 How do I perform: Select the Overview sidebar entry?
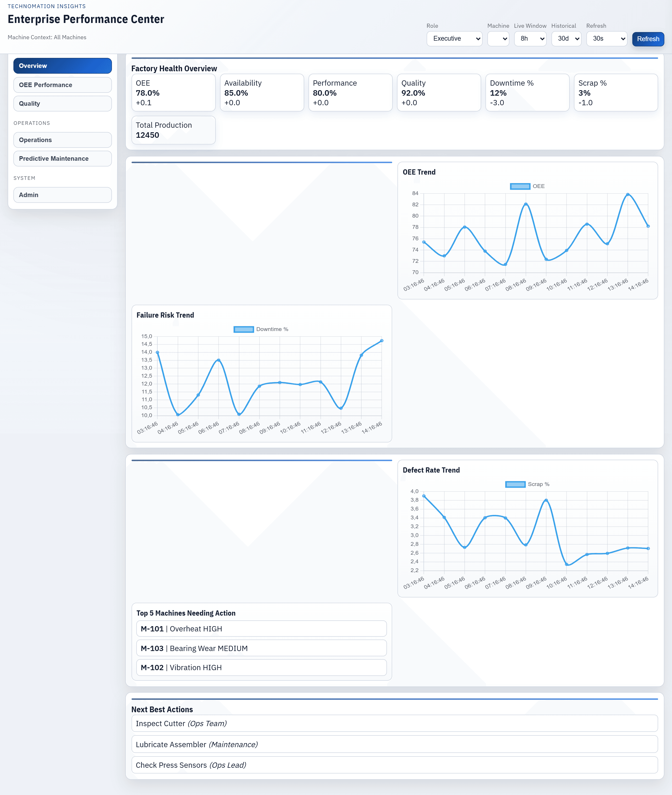62,66
